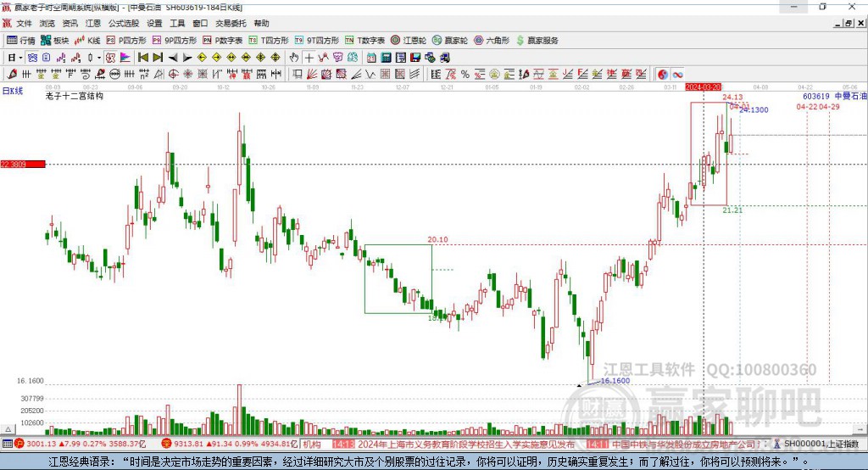Click the red yin-yang icon
868x470 pixels.
coord(663,75)
